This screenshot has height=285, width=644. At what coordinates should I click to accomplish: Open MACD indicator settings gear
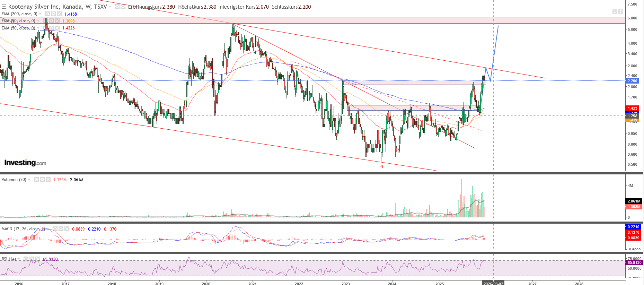tap(61, 229)
